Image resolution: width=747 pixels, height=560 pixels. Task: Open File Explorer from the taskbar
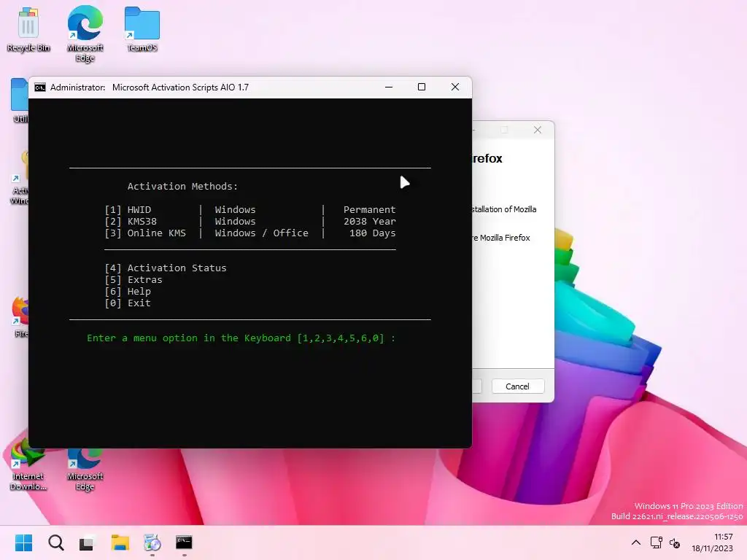pyautogui.click(x=120, y=542)
